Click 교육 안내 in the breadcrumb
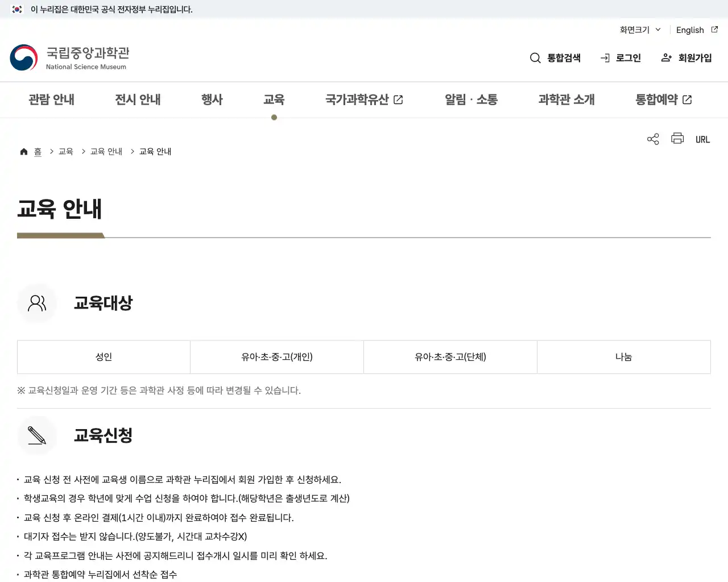This screenshot has height=582, width=728. click(106, 151)
